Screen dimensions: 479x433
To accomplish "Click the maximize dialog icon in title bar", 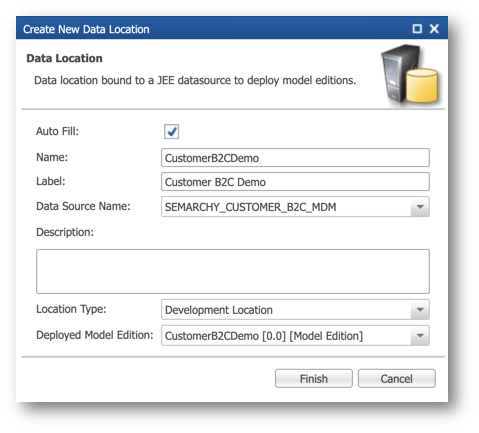I will click(417, 29).
